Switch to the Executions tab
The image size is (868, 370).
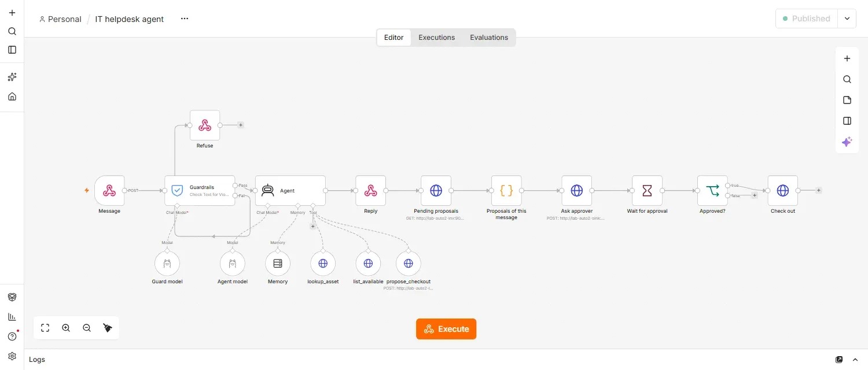(x=437, y=38)
